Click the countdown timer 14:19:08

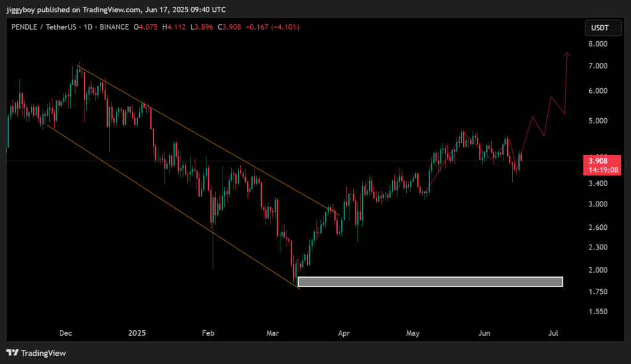tap(603, 170)
